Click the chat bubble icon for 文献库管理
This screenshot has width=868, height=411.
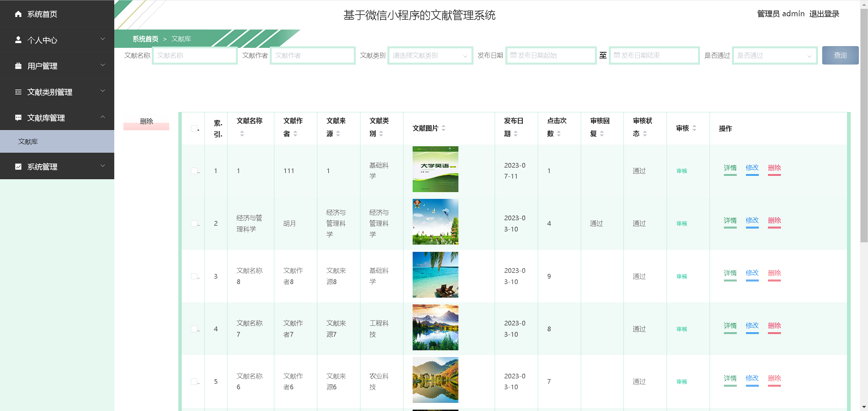point(18,118)
